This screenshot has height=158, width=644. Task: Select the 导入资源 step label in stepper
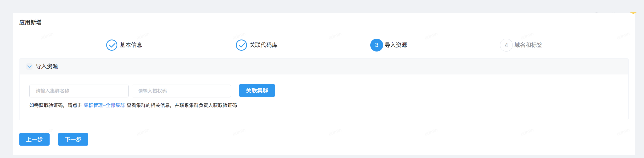pos(396,45)
